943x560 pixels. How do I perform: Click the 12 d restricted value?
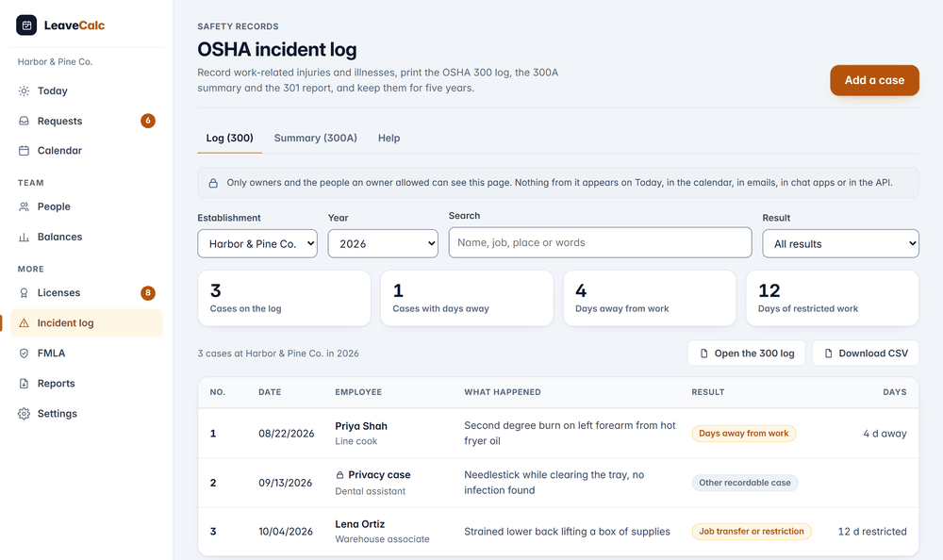coord(872,532)
